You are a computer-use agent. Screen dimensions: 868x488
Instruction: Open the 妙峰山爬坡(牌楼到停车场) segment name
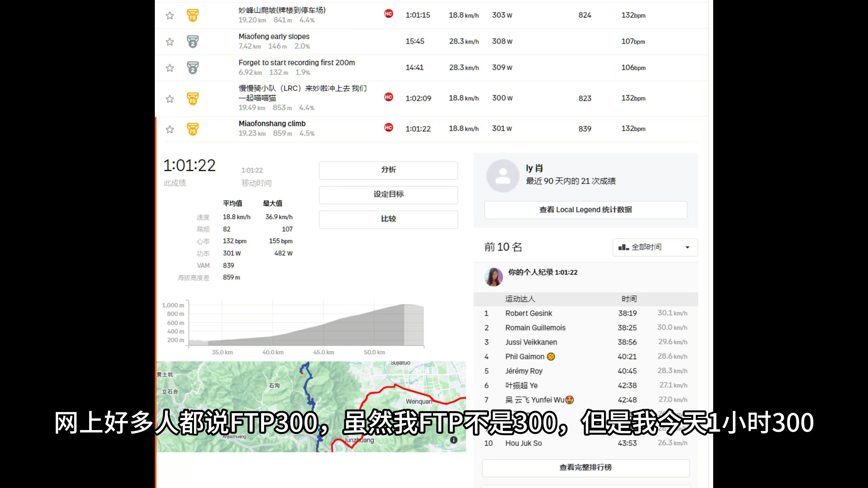pos(282,10)
